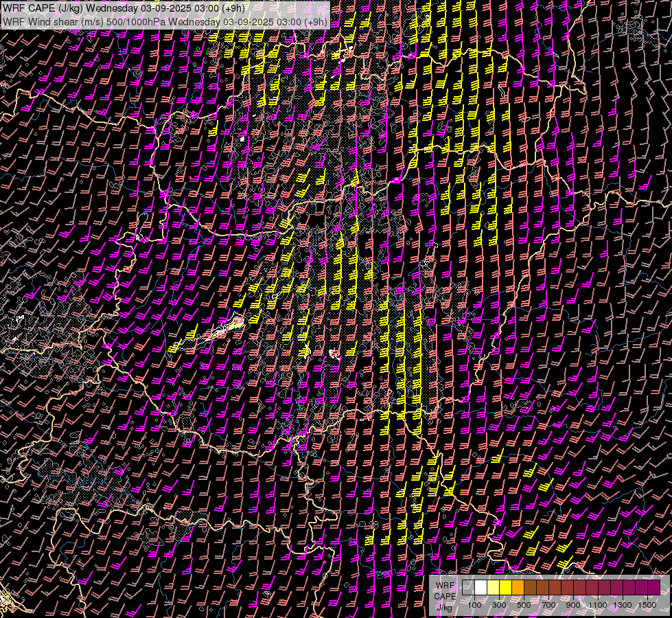672x618 pixels.
Task: Click the purple legend swatch above 1500
Action: 654,588
